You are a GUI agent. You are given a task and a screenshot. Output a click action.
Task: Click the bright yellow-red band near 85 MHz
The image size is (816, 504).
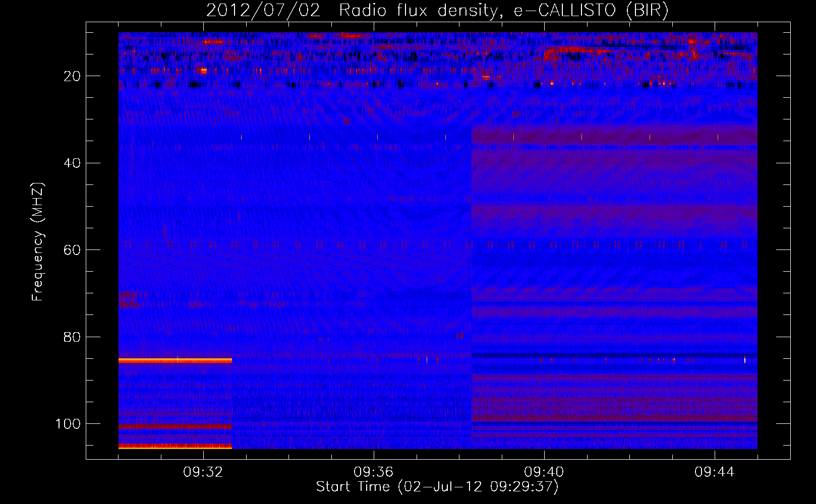click(x=175, y=360)
